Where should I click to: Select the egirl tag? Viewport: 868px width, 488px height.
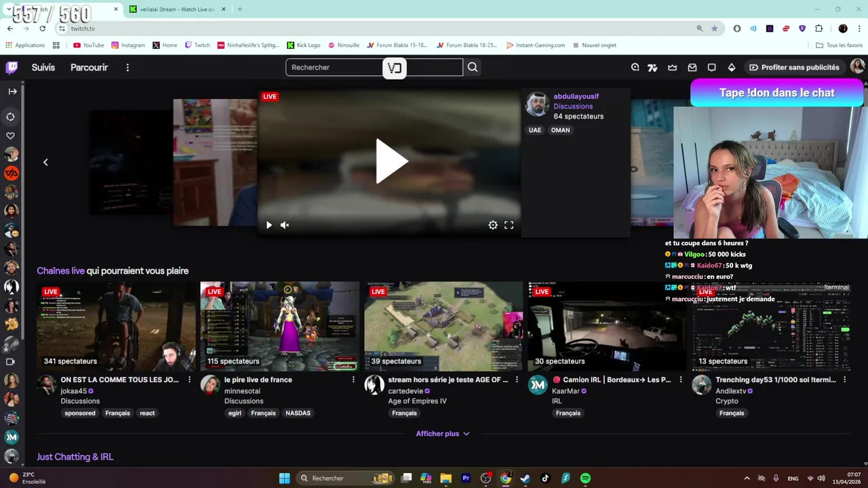[x=235, y=413]
